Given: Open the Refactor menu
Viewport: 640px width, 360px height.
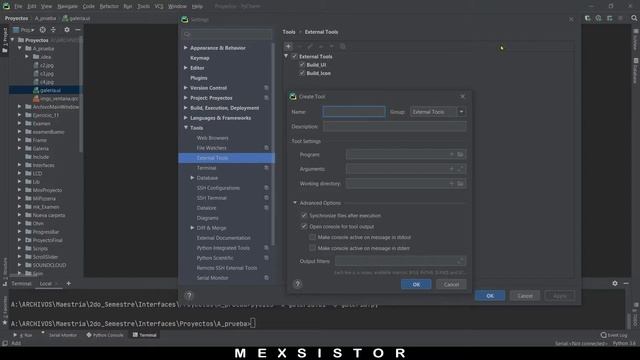Looking at the screenshot, I should 109,7.
